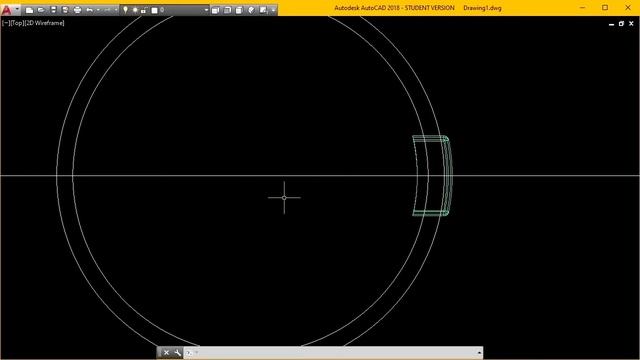The height and width of the screenshot is (360, 640).
Task: Open the [2D Wireframe] visual style menu
Action: point(45,23)
